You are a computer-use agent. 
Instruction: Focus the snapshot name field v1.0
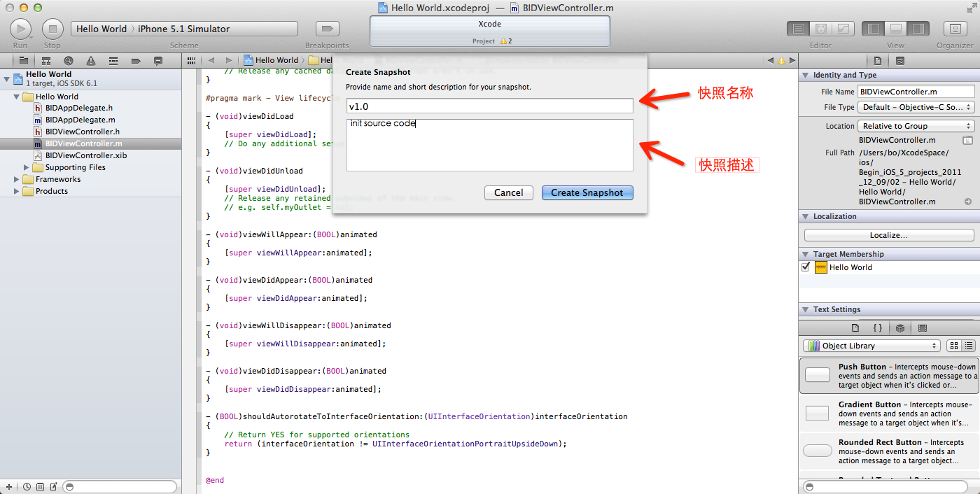490,106
